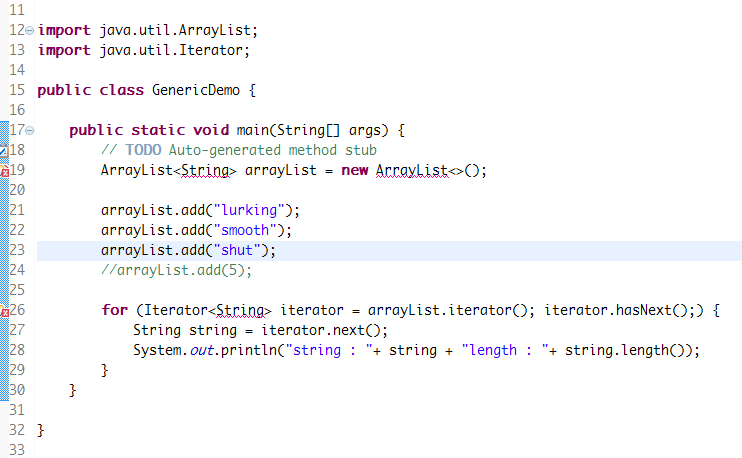The width and height of the screenshot is (742, 458).
Task: Click the 'main' method name
Action: pos(252,130)
